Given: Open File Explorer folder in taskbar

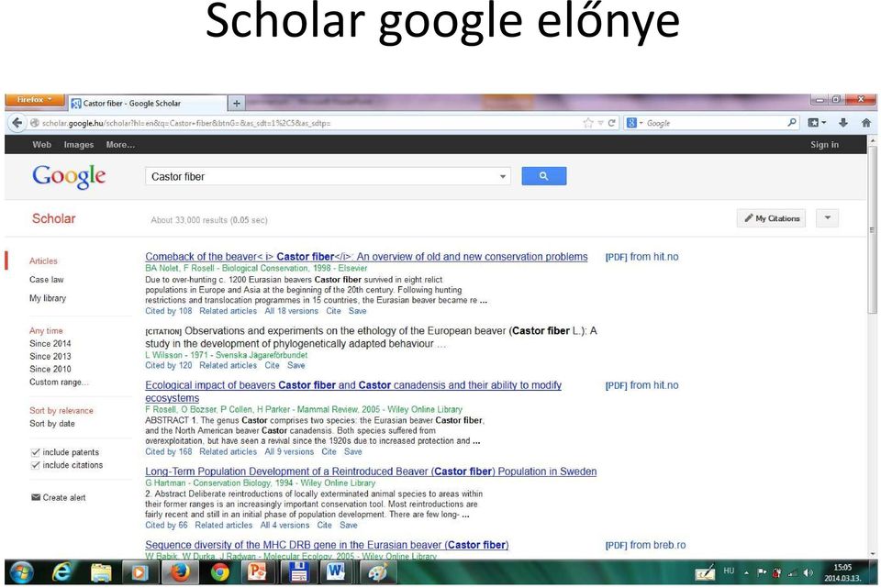Looking at the screenshot, I should (x=102, y=572).
